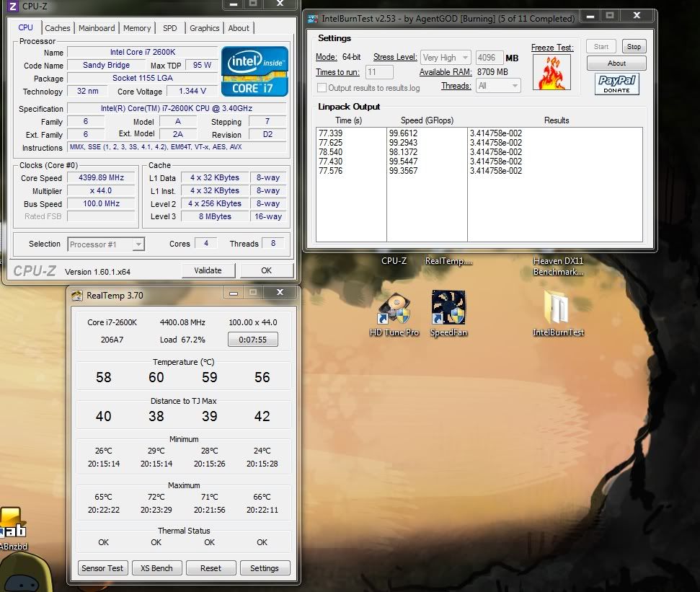Screen dimensions: 700x592
Task: Click Stop in IntelBurnTest
Action: [x=634, y=46]
